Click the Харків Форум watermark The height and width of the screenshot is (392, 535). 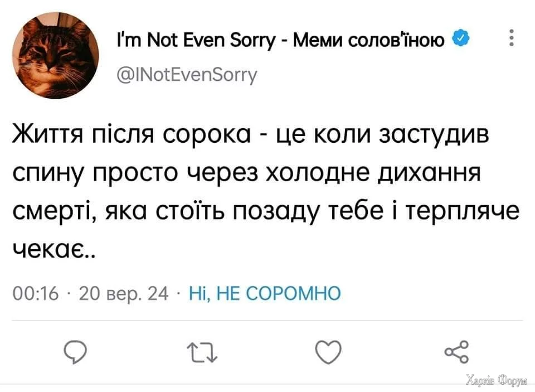496,380
